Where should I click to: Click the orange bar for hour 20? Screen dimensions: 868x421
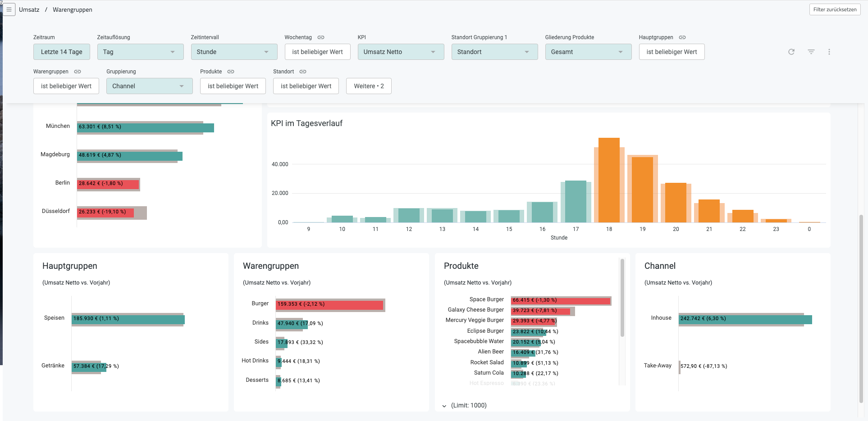tap(676, 203)
